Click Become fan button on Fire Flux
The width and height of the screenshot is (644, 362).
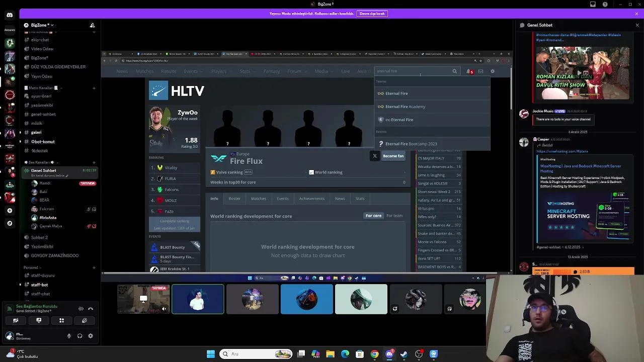click(x=393, y=156)
